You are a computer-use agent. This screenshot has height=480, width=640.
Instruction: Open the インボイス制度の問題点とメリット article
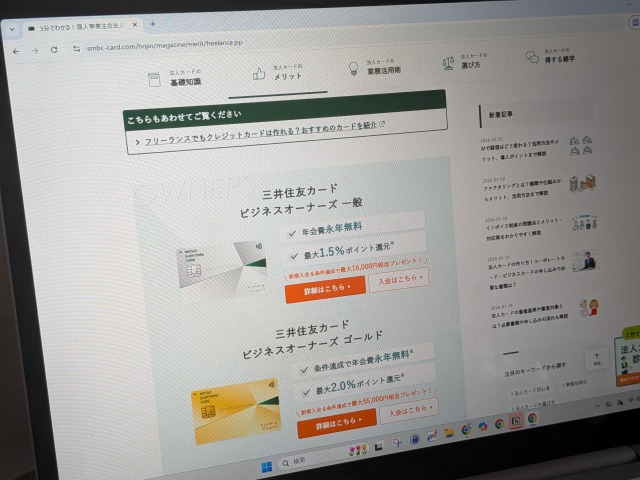(x=524, y=227)
